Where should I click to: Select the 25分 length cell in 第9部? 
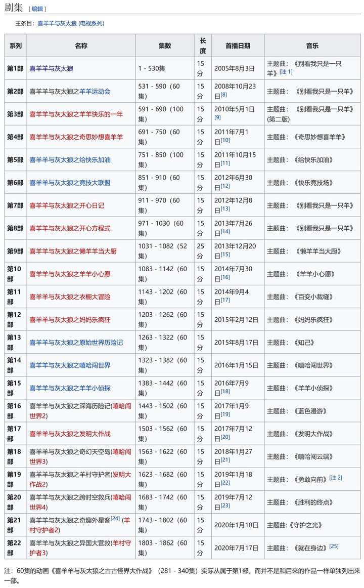point(203,251)
